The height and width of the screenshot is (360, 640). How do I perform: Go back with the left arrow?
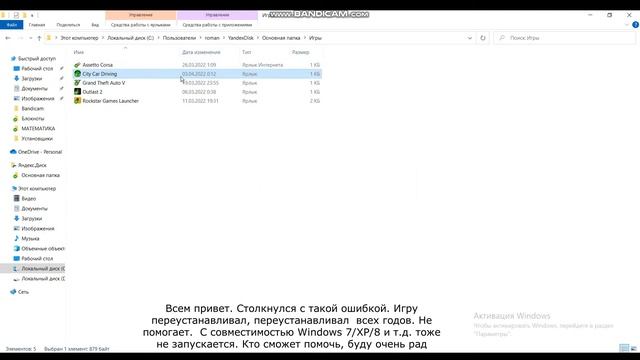8,38
